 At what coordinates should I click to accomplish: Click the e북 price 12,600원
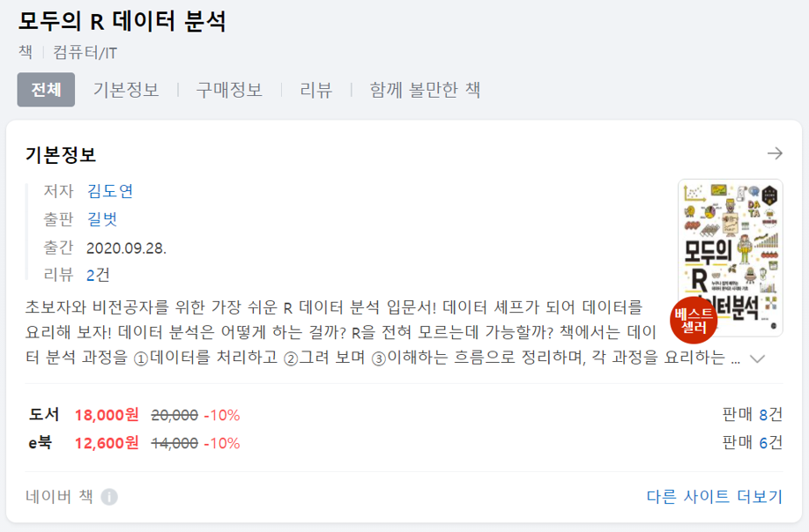(x=107, y=443)
